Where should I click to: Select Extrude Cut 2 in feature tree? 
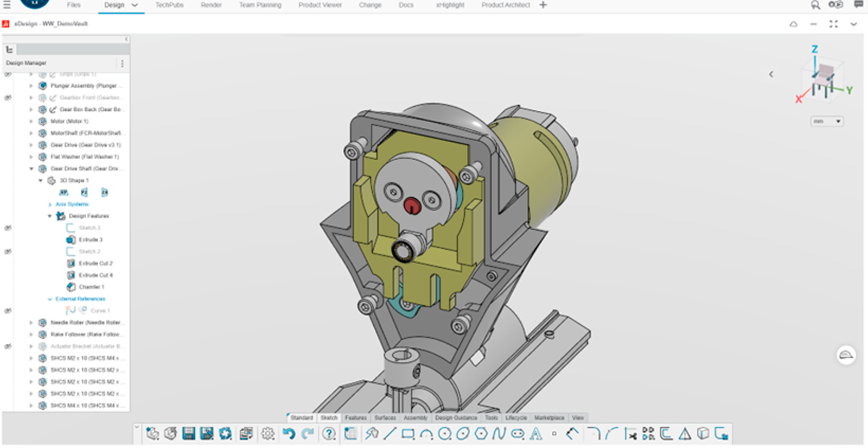tap(95, 263)
